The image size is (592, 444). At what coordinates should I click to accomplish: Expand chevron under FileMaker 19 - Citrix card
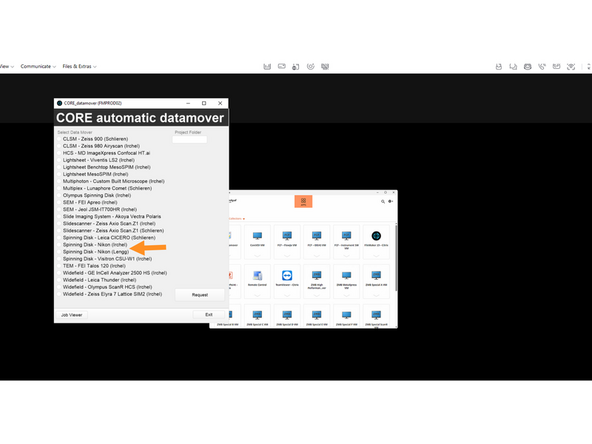pyautogui.click(x=376, y=256)
